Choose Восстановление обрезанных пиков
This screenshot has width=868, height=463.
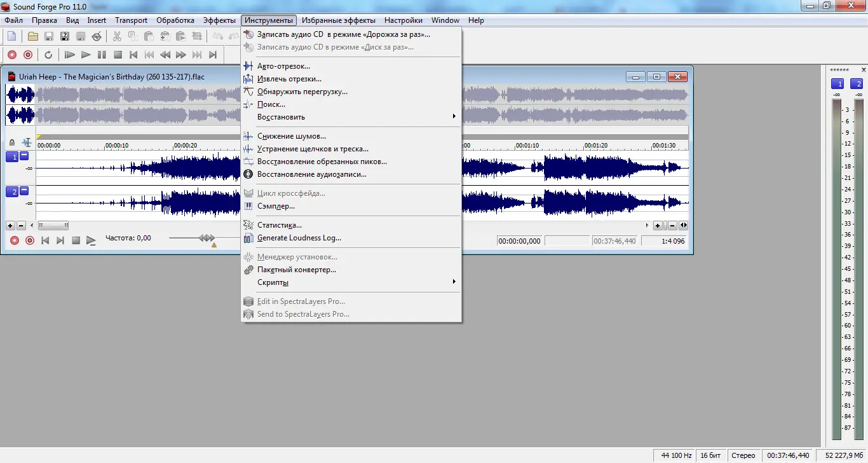pos(351,162)
